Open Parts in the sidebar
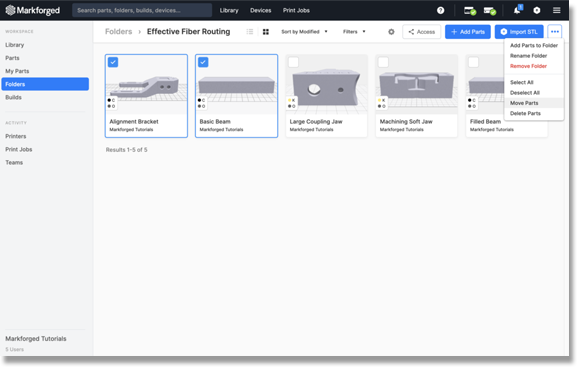This screenshot has width=577, height=367. pos(12,58)
